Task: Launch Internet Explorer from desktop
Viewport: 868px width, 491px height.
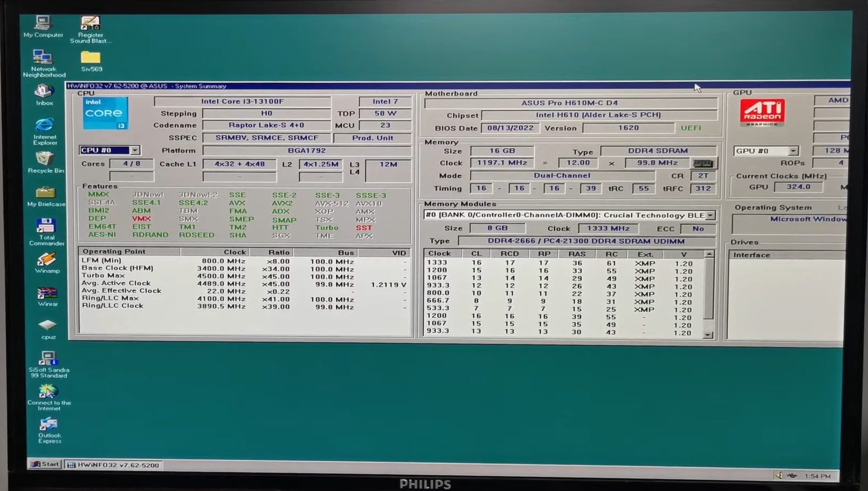Action: tap(45, 131)
